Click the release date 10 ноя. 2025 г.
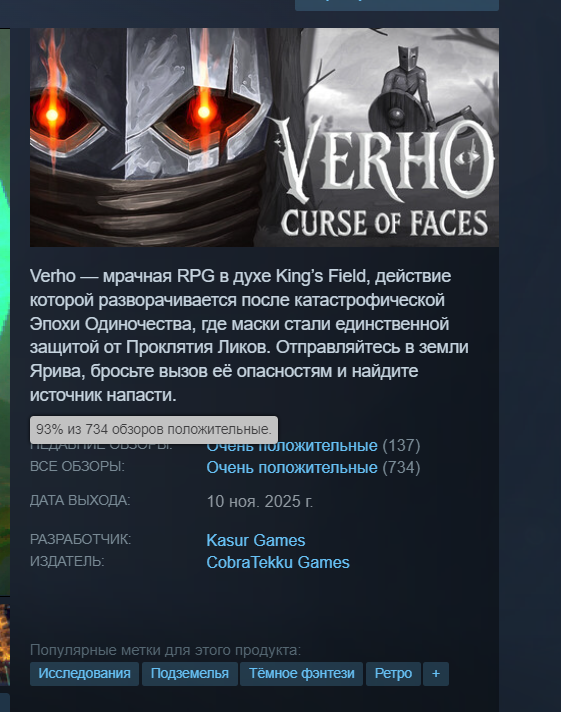 tap(260, 501)
